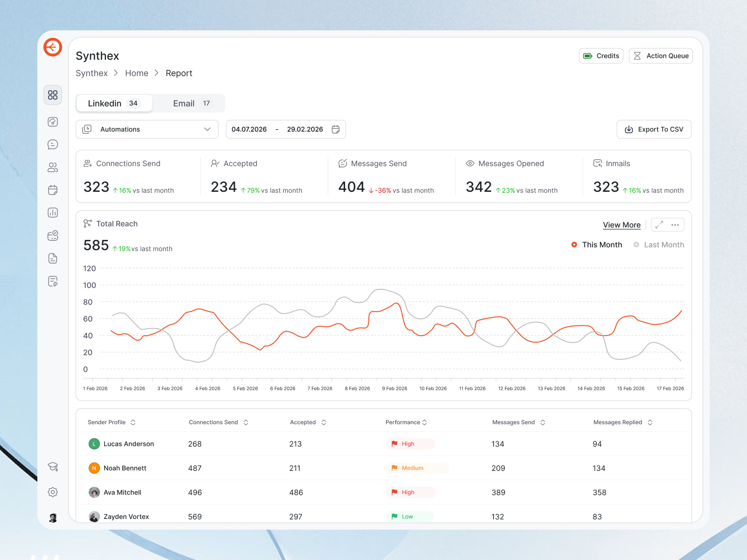Screen dimensions: 747x560
Task: Select the gauge performance icon in sidebar
Action: pyautogui.click(x=53, y=122)
